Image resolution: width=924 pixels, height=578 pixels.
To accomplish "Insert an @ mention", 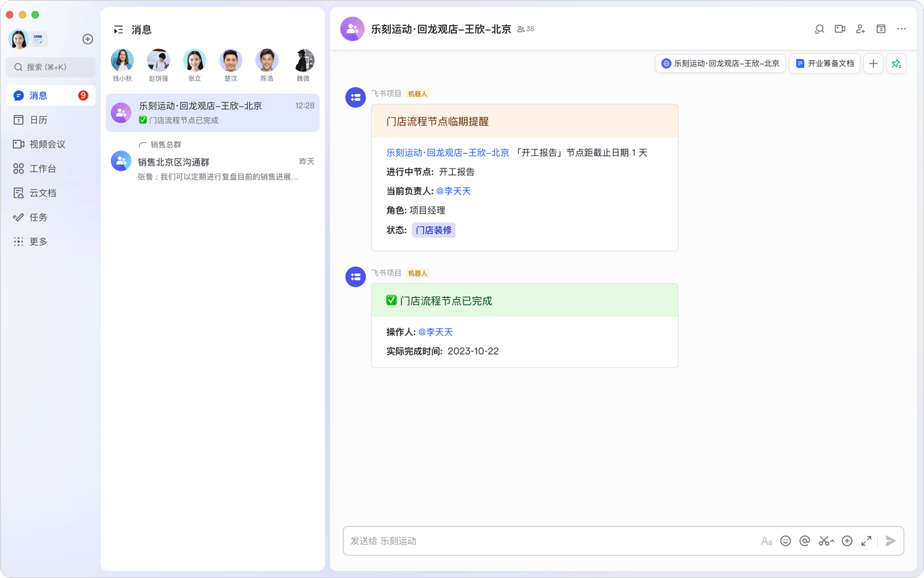I will [x=804, y=540].
